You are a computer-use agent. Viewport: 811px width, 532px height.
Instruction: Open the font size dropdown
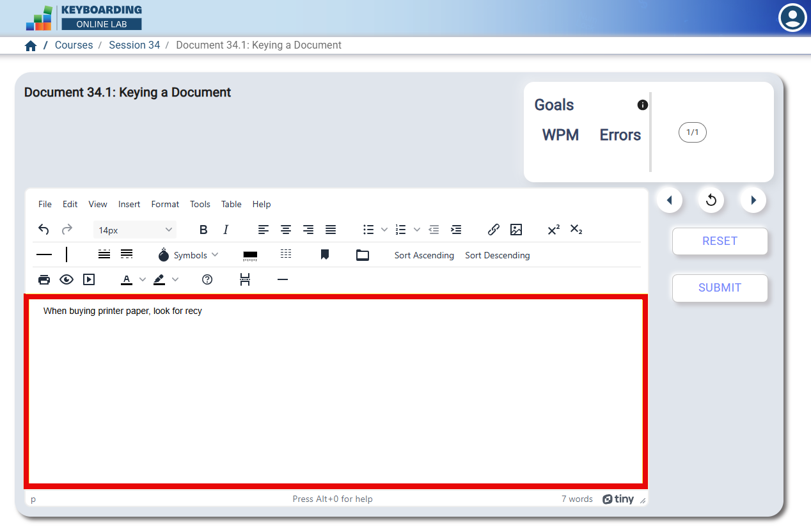134,229
